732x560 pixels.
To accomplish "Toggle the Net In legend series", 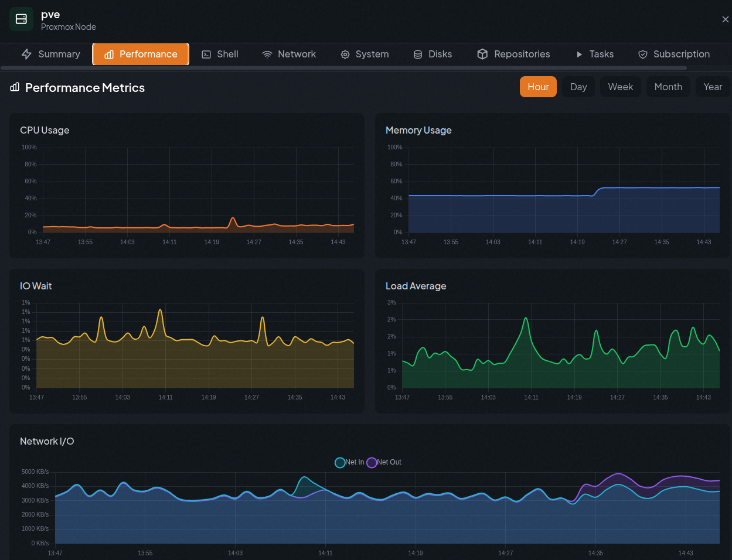I will tap(349, 462).
